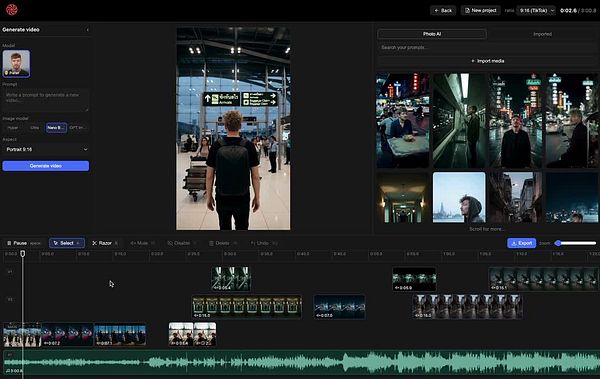Screen dimensions: 600x379
Task: Select the 0:07.1 clip on bottom track
Action: click(120, 335)
